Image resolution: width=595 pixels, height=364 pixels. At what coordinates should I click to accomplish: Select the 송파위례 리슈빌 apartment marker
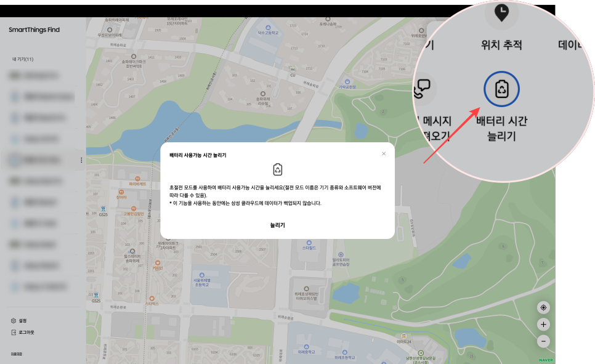click(x=262, y=94)
